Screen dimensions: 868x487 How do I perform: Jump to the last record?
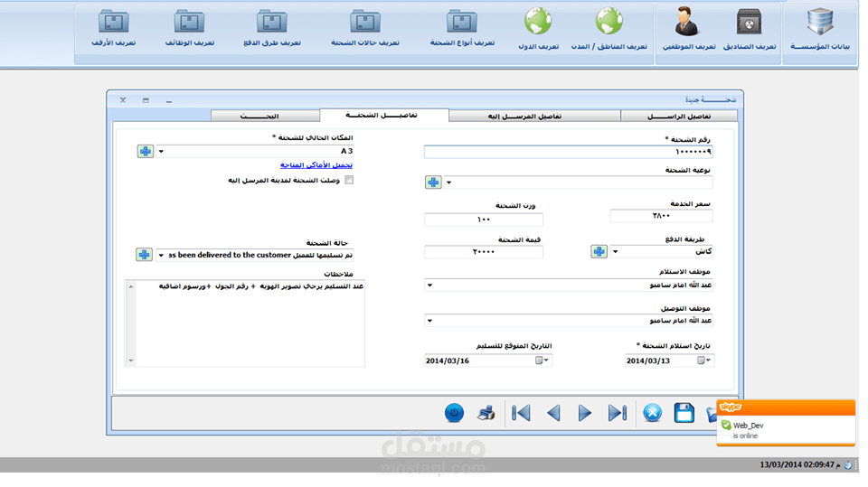(618, 413)
